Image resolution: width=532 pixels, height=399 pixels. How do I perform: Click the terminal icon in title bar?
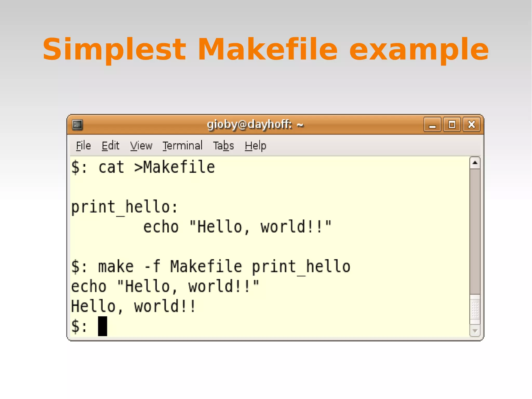pyautogui.click(x=77, y=125)
